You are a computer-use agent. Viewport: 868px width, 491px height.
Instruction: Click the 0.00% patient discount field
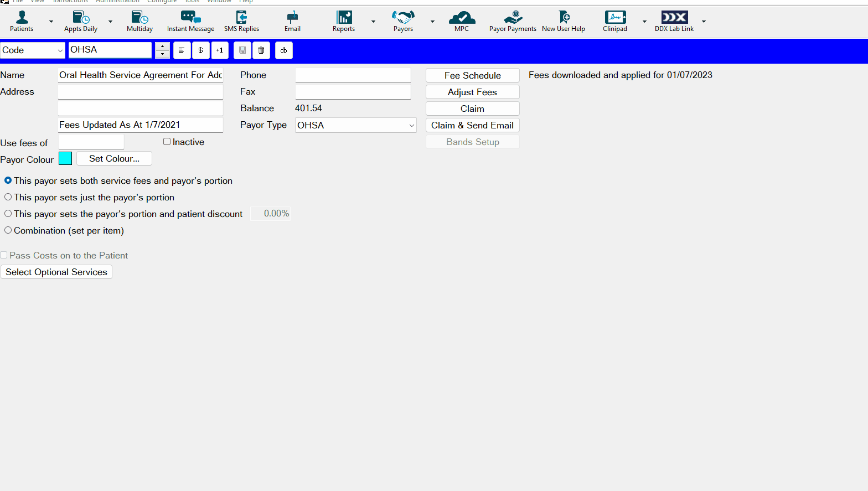270,214
